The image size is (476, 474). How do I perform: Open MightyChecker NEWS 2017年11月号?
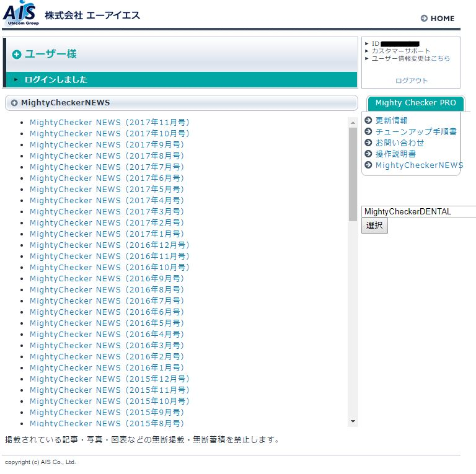[x=109, y=123]
